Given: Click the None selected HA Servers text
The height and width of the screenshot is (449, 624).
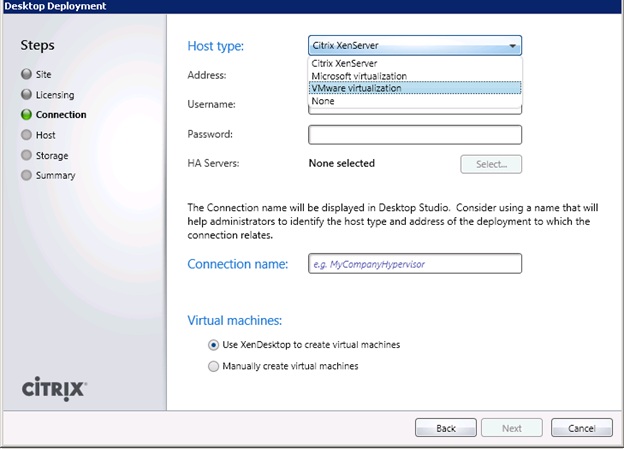Looking at the screenshot, I should click(x=341, y=163).
